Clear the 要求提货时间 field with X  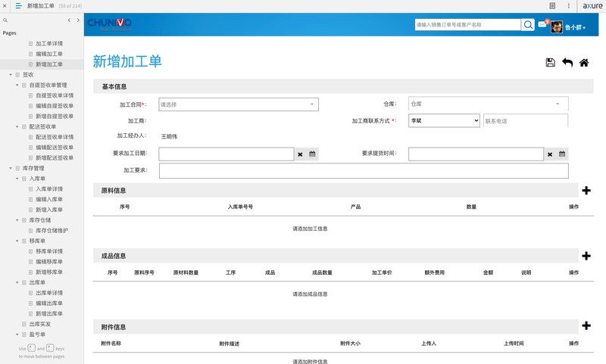pyautogui.click(x=550, y=154)
